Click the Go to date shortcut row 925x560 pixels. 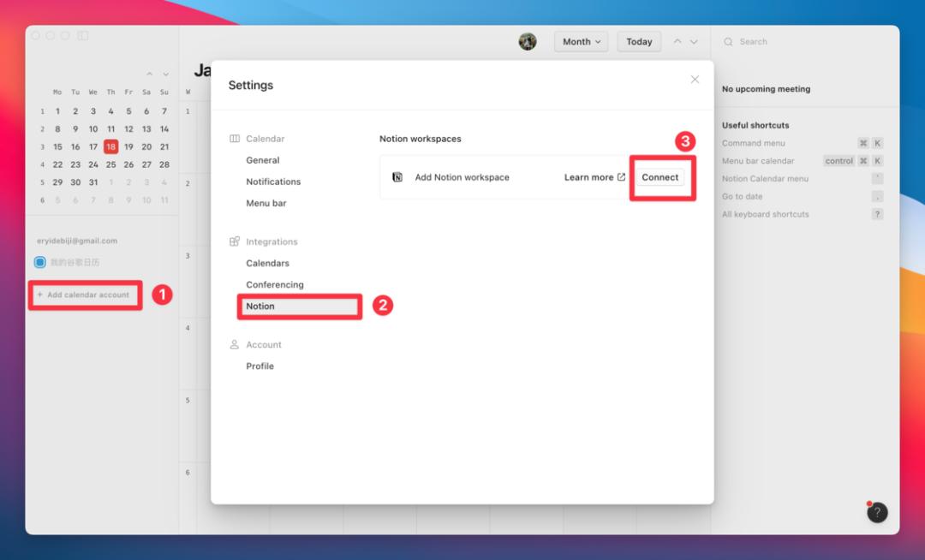pyautogui.click(x=803, y=196)
